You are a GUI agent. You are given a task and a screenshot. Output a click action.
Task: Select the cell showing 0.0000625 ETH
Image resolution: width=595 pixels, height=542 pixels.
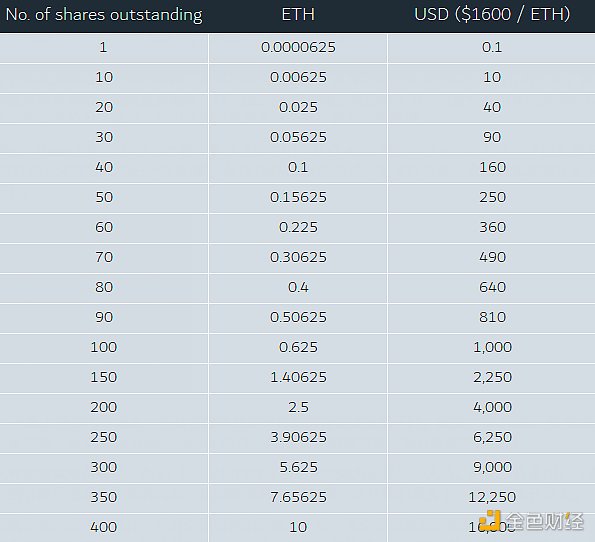pyautogui.click(x=298, y=48)
